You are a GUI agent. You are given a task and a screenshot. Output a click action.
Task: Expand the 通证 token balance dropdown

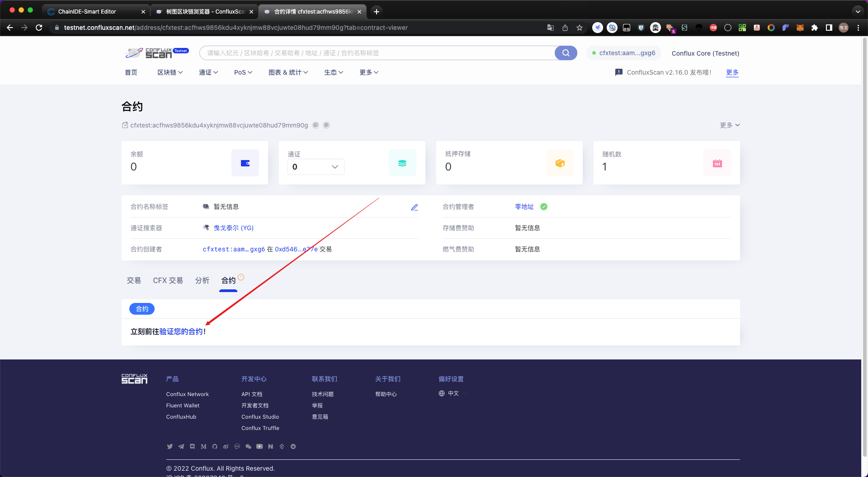316,167
